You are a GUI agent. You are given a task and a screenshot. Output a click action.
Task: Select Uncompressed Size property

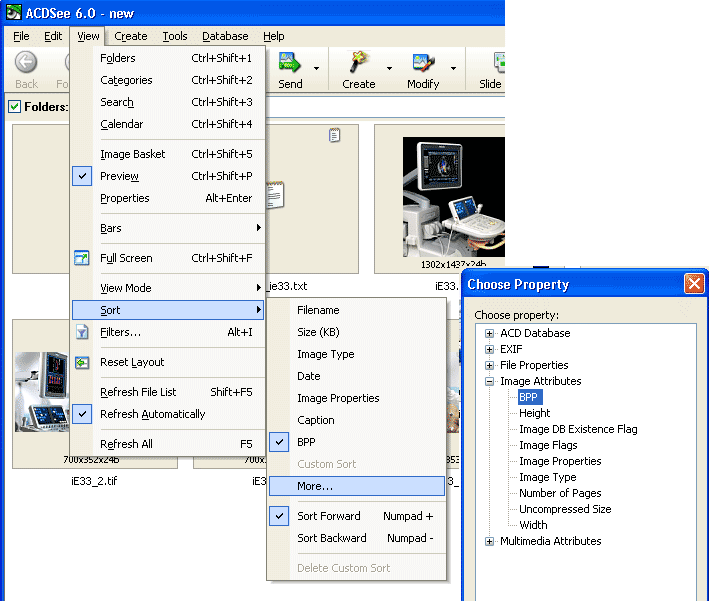coord(565,509)
